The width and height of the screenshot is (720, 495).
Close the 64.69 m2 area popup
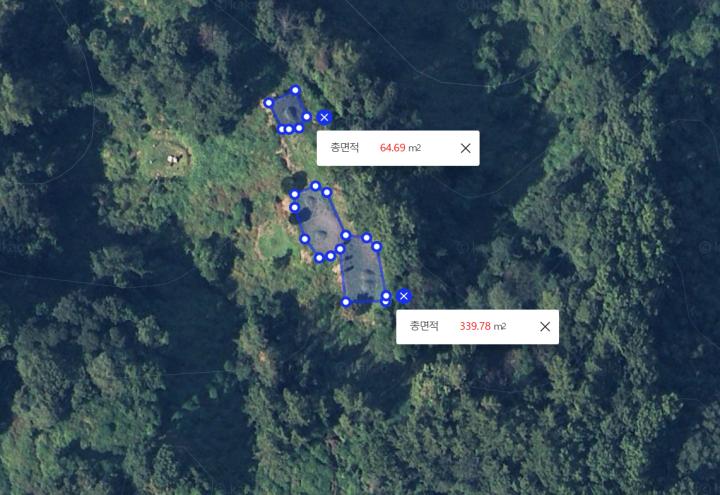(465, 148)
